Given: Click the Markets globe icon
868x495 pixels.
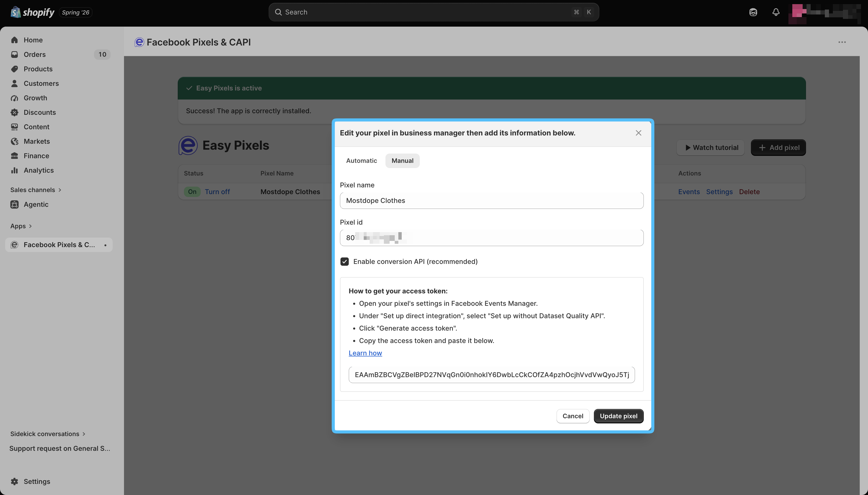Looking at the screenshot, I should point(14,141).
